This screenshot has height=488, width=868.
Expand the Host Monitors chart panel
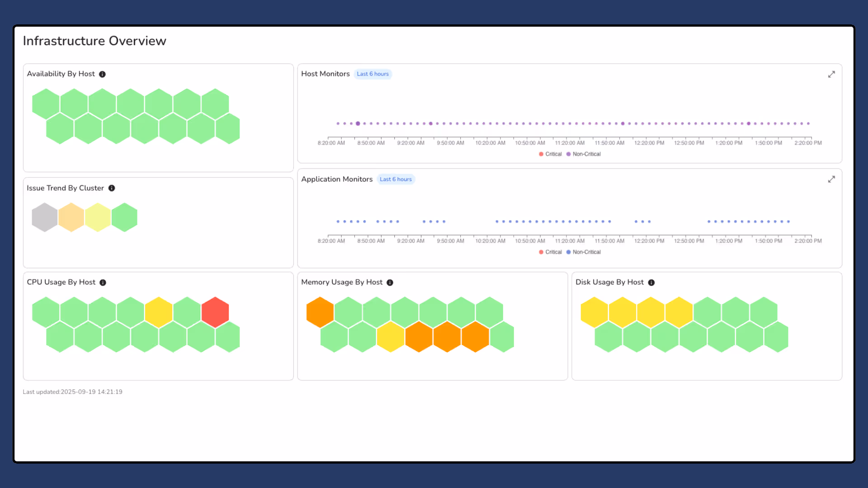pyautogui.click(x=831, y=74)
